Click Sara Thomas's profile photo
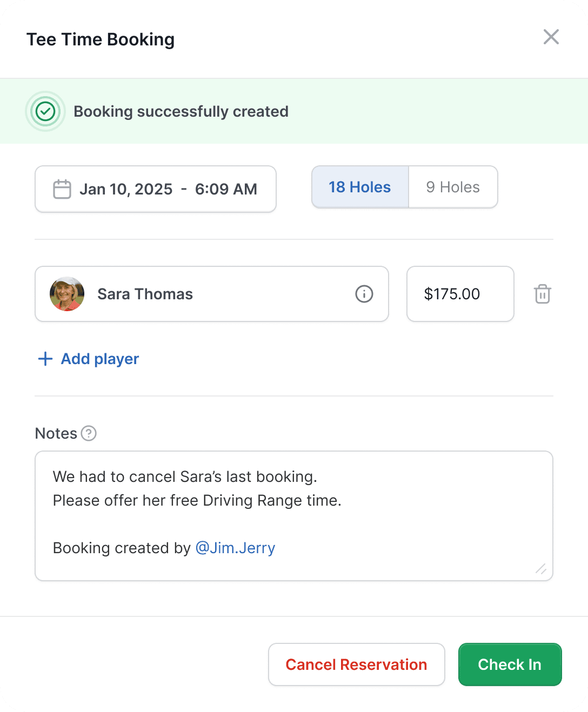 coord(66,294)
